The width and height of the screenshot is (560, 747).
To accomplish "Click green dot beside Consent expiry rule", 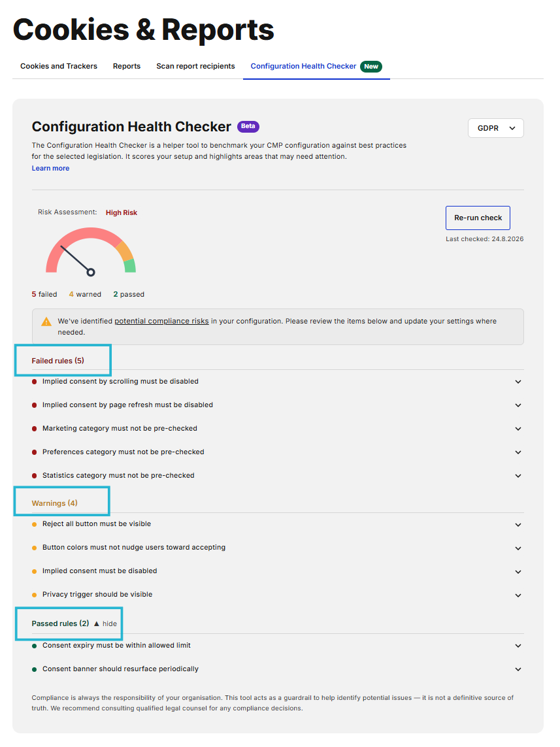I will tap(34, 646).
